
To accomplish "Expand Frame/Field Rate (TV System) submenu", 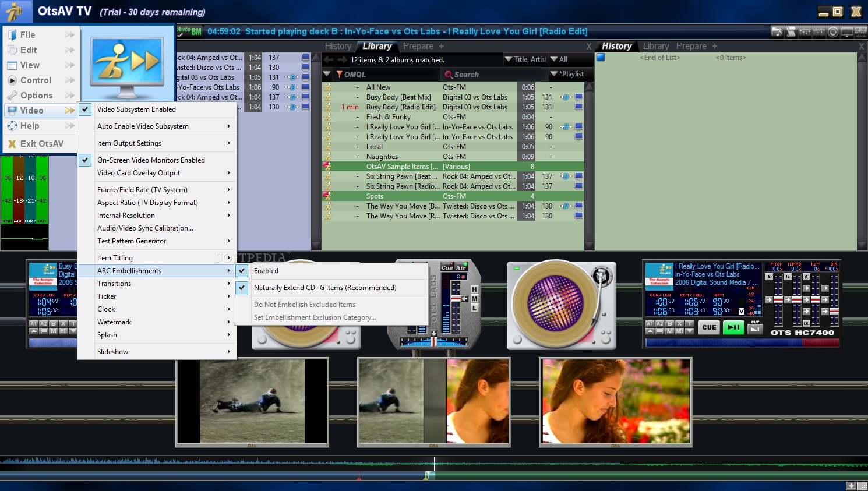I will [157, 190].
